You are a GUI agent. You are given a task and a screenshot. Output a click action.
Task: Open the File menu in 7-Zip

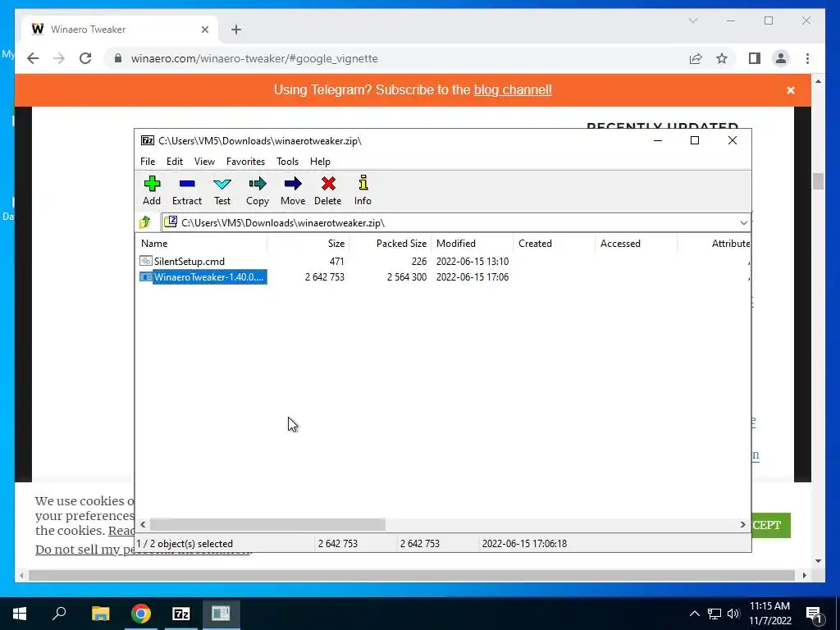(148, 162)
